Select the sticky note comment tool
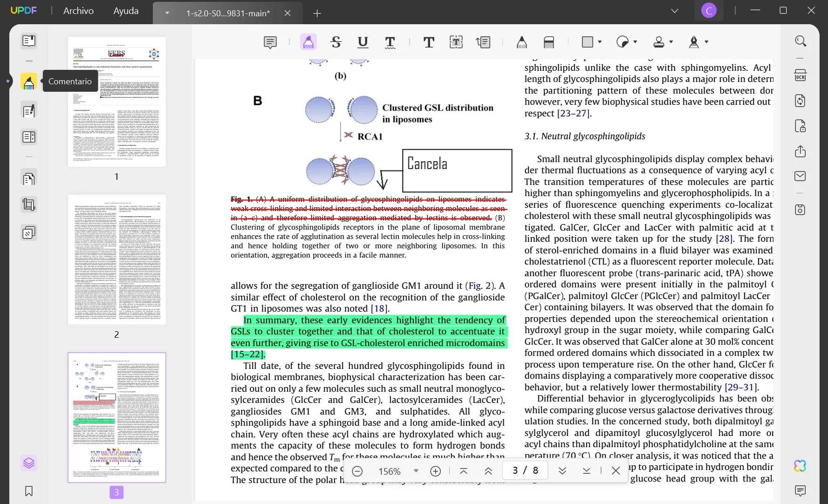 (x=270, y=42)
